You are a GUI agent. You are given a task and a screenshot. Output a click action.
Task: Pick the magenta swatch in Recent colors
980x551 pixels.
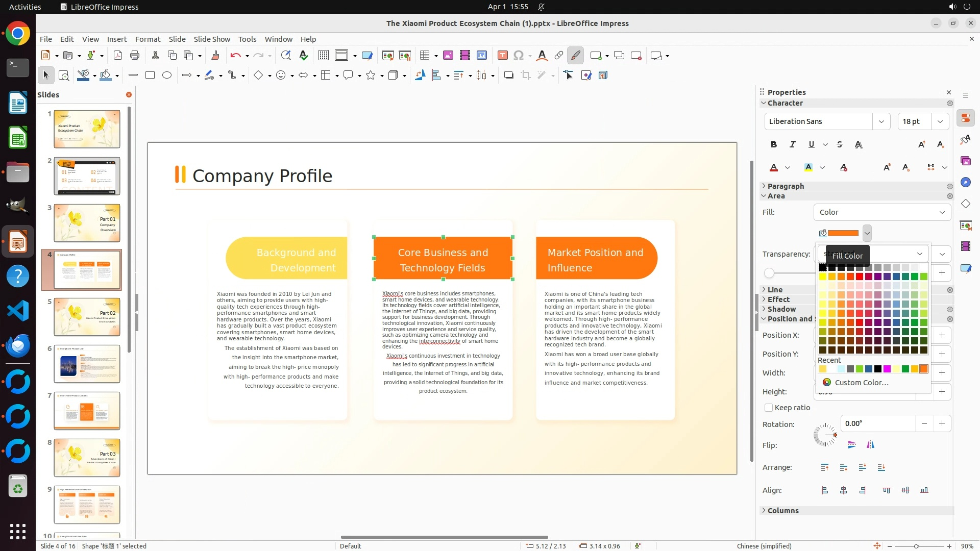click(887, 369)
